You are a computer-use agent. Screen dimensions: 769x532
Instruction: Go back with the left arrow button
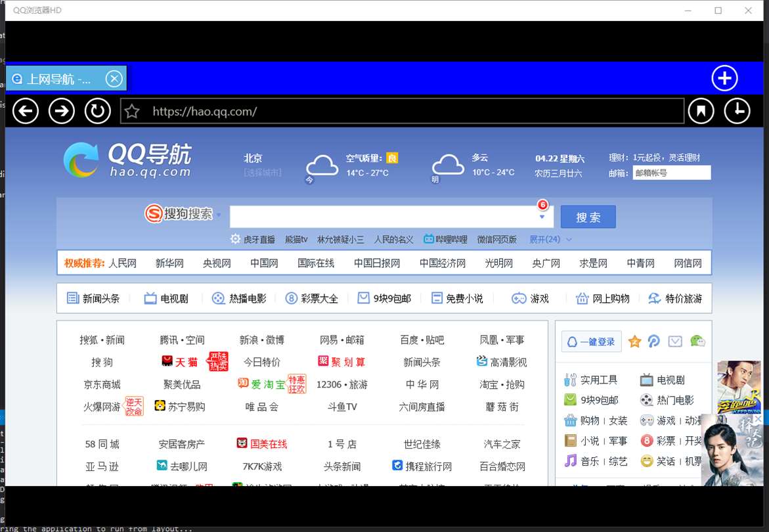(26, 111)
